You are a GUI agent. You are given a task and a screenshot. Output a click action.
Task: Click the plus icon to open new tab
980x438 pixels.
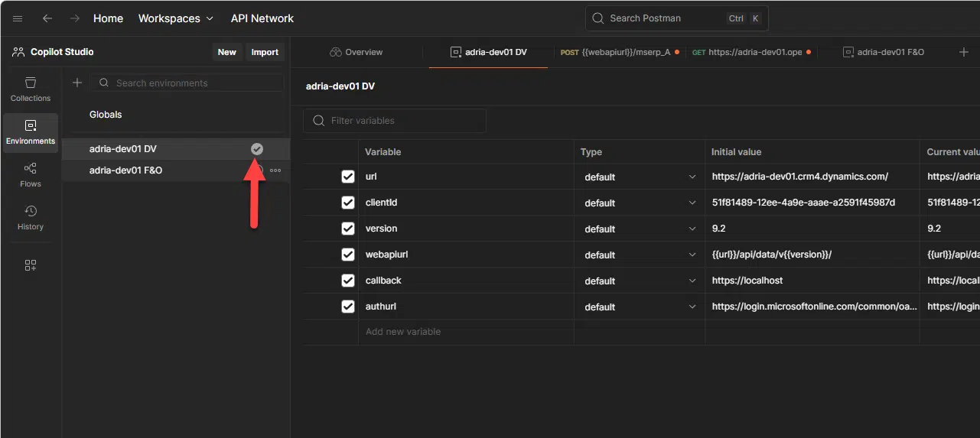pyautogui.click(x=963, y=52)
